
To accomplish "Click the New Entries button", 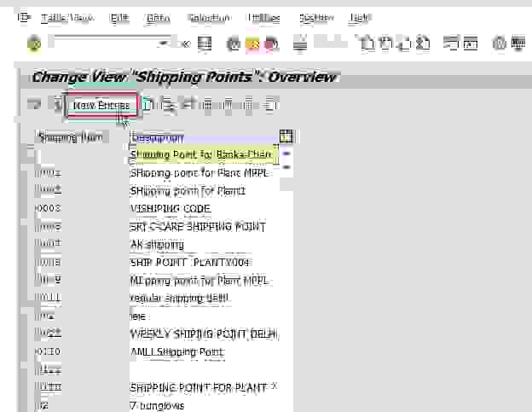I will coord(101,105).
